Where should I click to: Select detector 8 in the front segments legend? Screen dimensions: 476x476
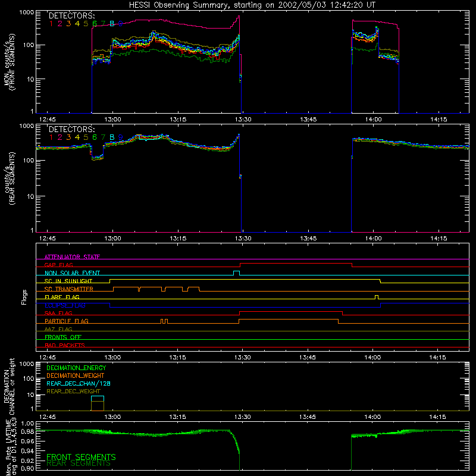[x=112, y=24]
